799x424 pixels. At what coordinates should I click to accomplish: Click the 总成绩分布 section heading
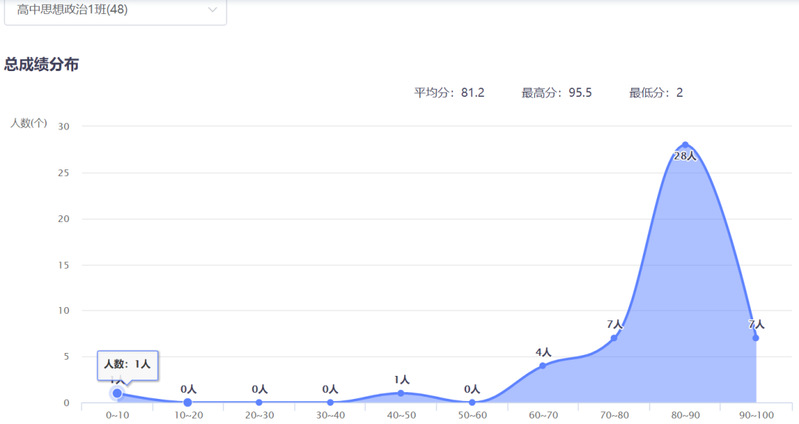[x=42, y=64]
